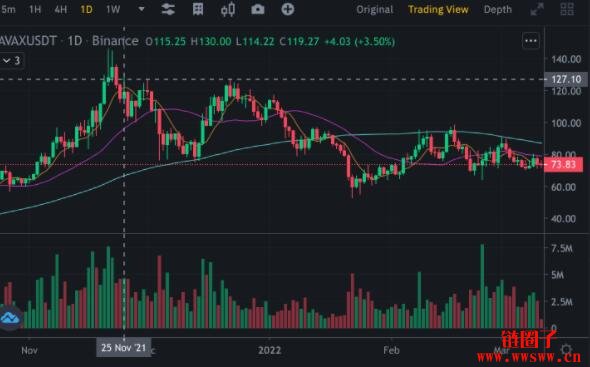This screenshot has height=367, width=590.
Task: Open chart settings sliders icon
Action: coord(168,9)
